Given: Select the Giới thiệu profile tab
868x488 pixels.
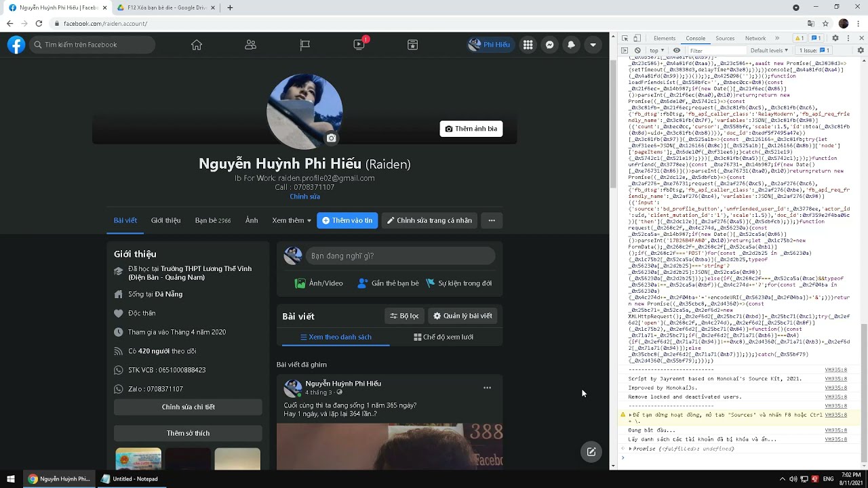Looking at the screenshot, I should pos(165,220).
